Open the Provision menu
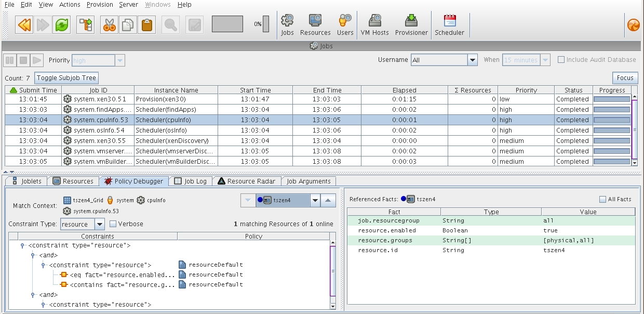The height and width of the screenshot is (314, 644). (100, 5)
